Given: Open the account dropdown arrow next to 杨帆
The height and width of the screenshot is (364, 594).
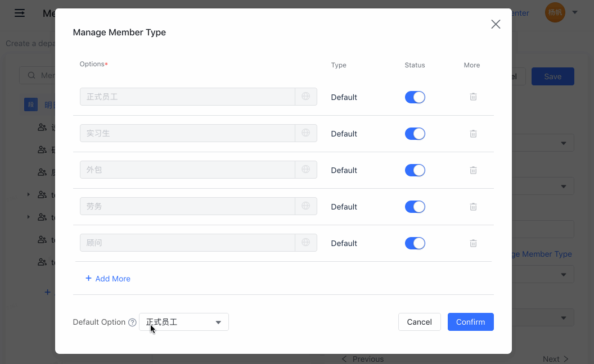Looking at the screenshot, I should coord(574,12).
